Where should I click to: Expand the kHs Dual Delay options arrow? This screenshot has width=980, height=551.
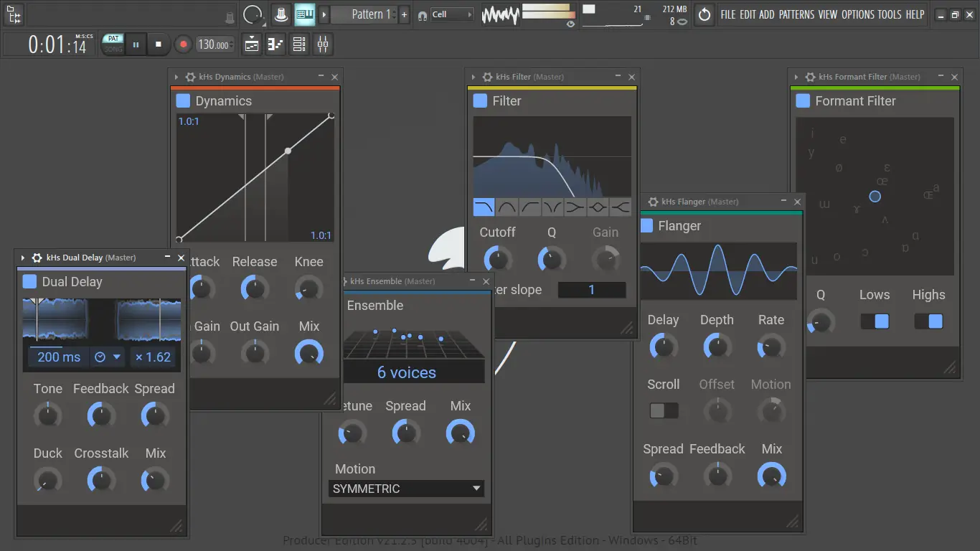[23, 258]
